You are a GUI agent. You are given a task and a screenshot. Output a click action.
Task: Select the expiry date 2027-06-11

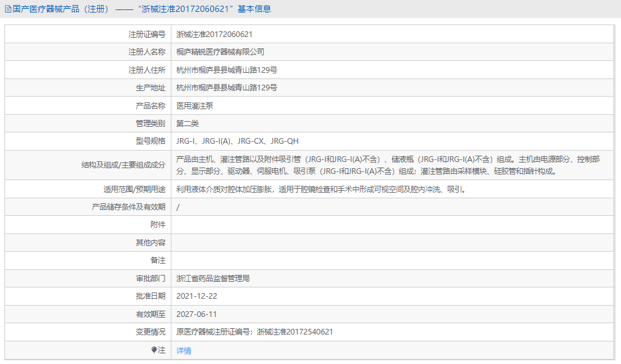(x=198, y=314)
